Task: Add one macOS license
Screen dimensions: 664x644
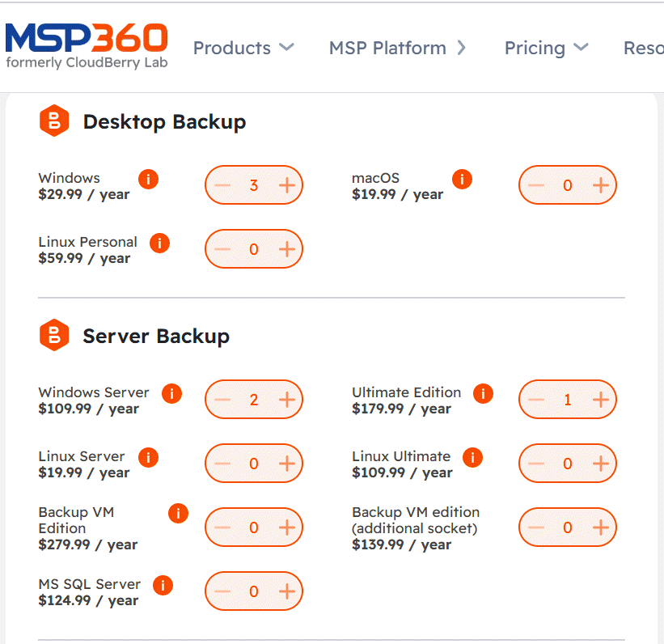Action: point(600,185)
